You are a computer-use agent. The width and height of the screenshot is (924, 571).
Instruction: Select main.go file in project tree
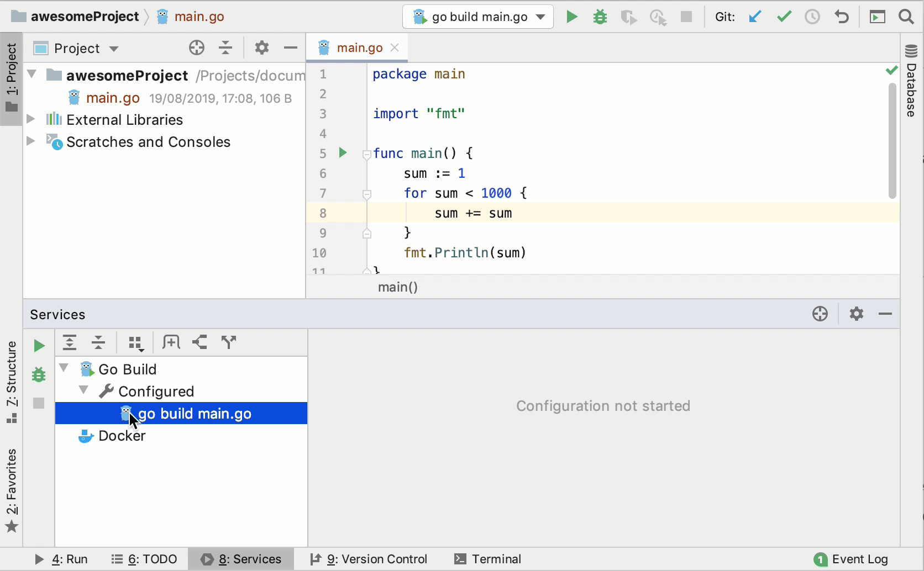(113, 98)
